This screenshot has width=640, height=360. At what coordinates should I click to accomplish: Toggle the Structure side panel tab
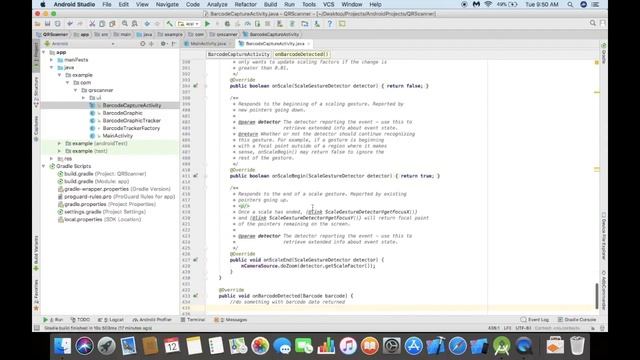click(36, 92)
